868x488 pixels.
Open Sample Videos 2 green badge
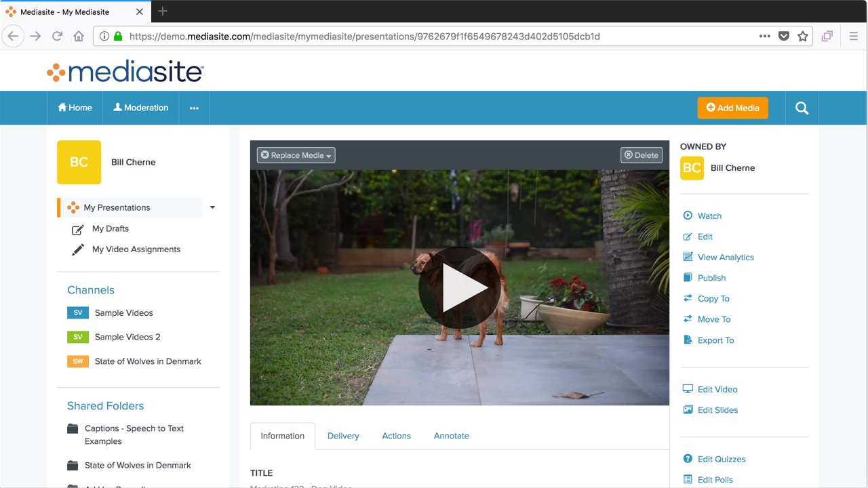coord(78,337)
